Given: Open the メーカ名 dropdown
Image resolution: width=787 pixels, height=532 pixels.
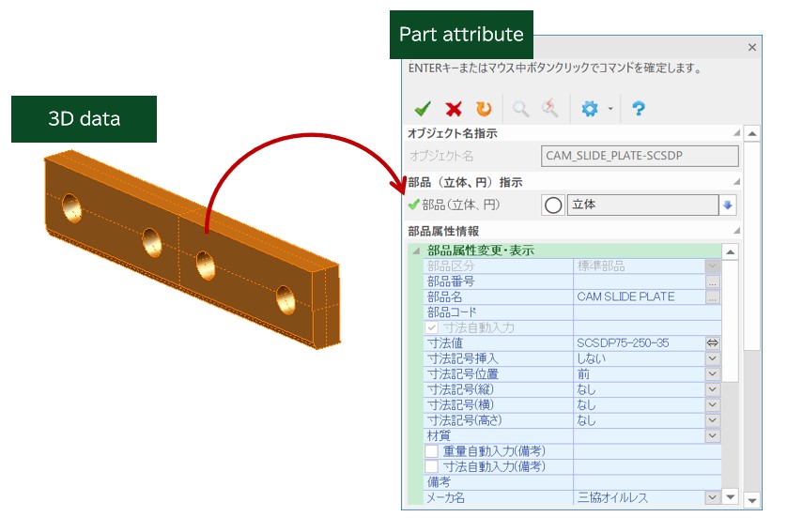Looking at the screenshot, I should [713, 497].
